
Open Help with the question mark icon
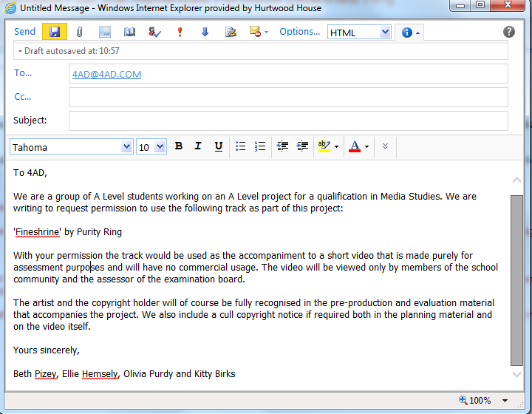508,32
